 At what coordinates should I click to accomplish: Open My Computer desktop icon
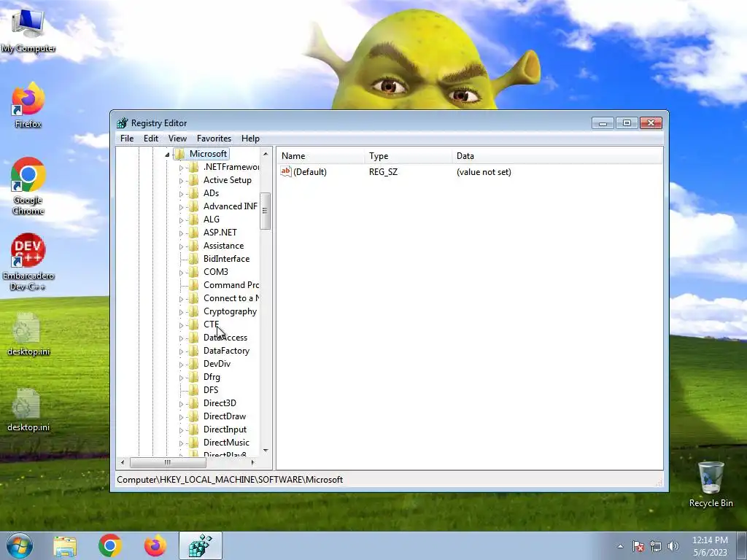(x=28, y=29)
